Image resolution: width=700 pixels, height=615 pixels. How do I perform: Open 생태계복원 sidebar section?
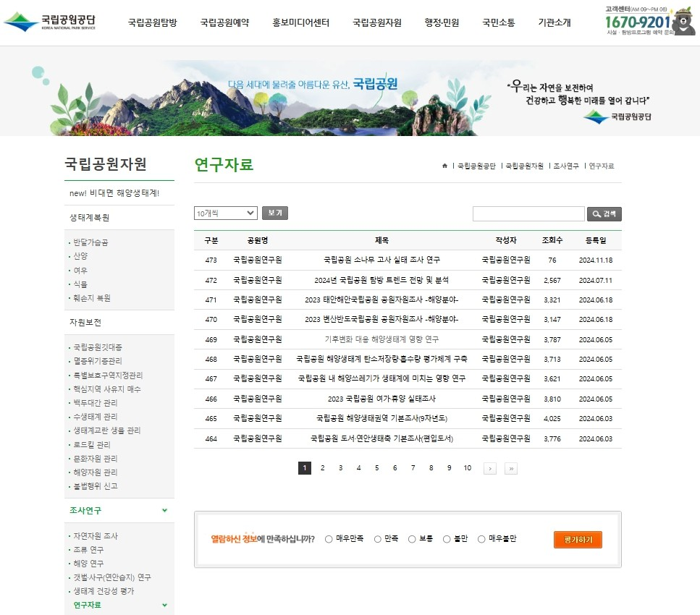point(89,218)
